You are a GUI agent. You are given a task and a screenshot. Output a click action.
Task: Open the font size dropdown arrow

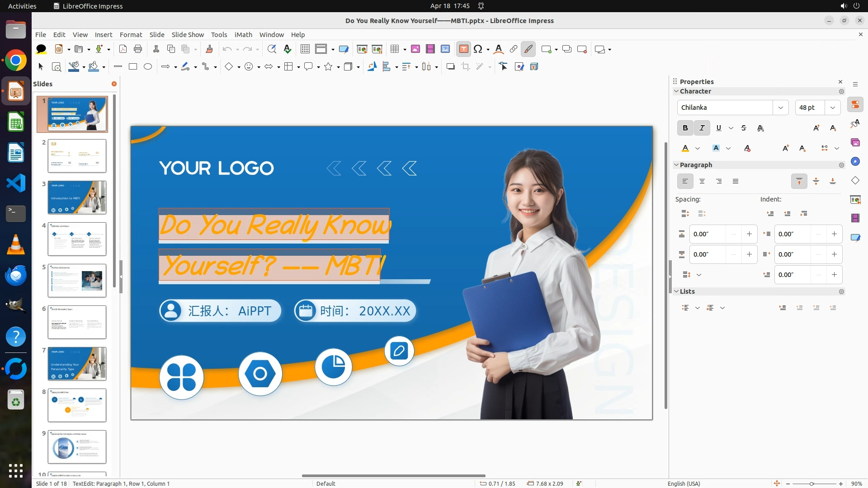coord(832,108)
